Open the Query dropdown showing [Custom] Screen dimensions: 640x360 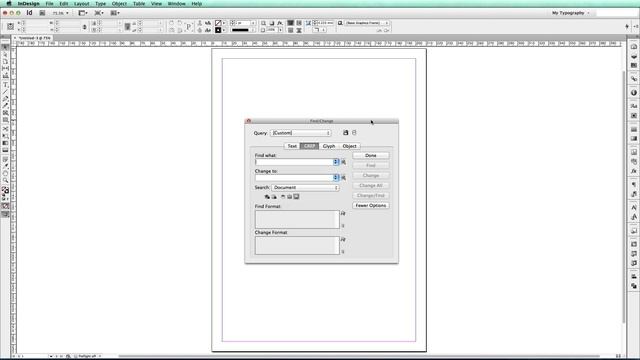[301, 133]
